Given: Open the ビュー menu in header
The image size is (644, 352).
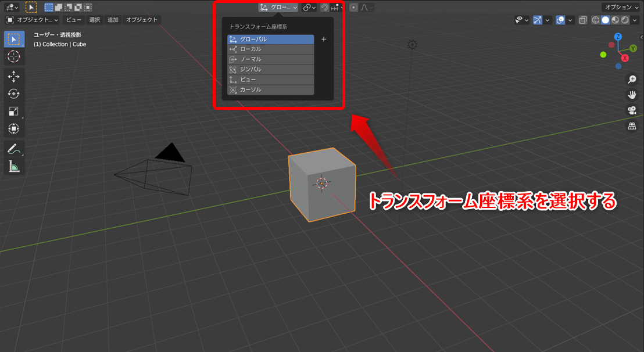Looking at the screenshot, I should pyautogui.click(x=73, y=20).
